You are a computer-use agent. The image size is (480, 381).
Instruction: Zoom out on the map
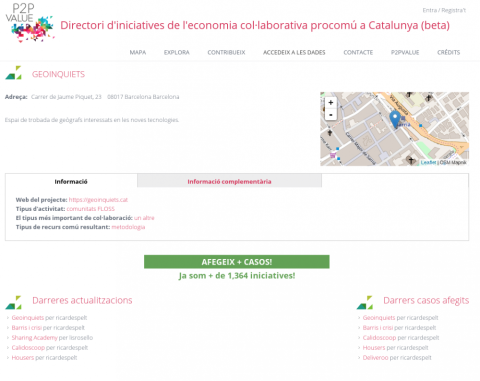[330, 115]
